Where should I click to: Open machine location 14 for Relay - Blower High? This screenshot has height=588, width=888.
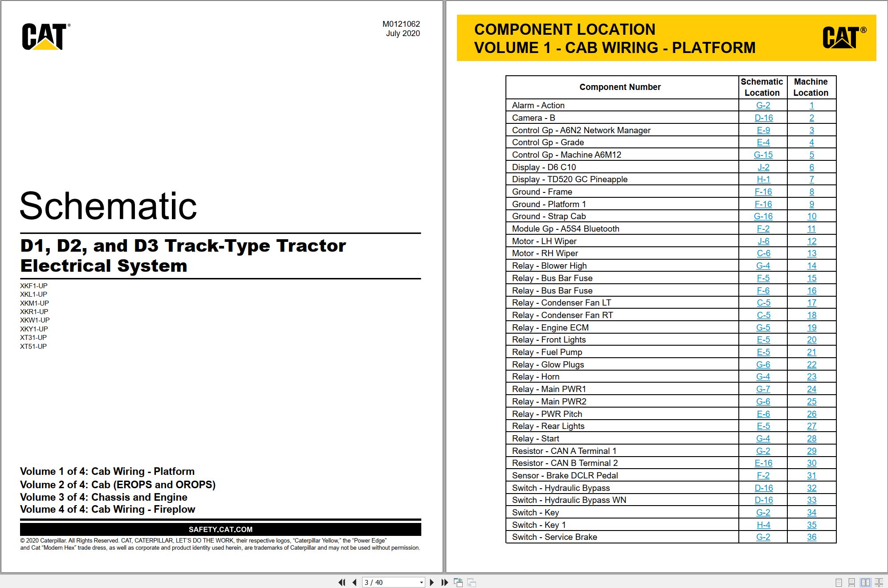click(811, 266)
